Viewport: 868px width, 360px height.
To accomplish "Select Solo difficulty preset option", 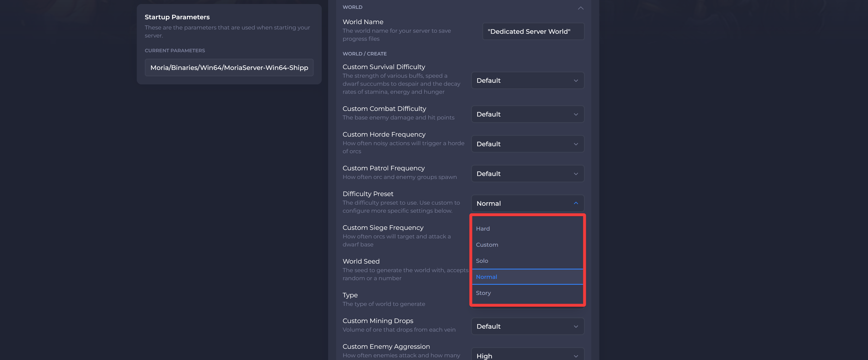I will click(527, 261).
